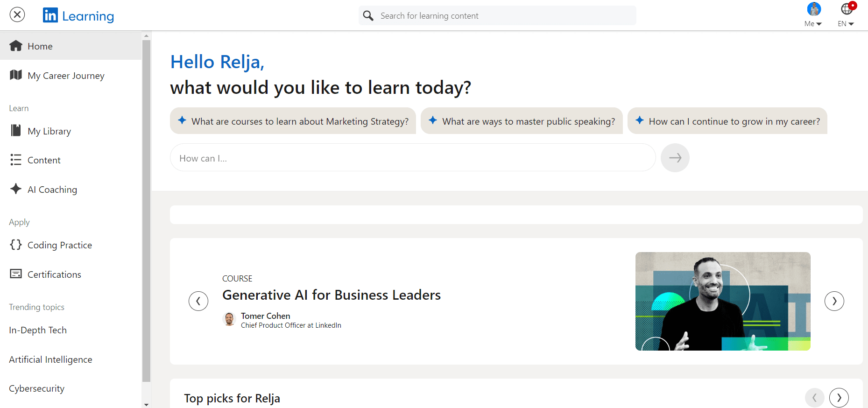Go to Home in the sidebar
Viewport: 868px width, 408px height.
pyautogui.click(x=71, y=46)
